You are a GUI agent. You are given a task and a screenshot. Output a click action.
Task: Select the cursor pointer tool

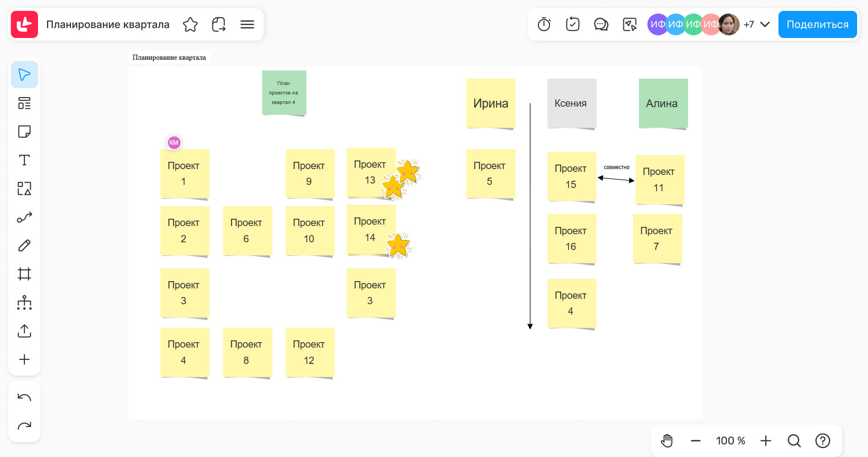coord(24,75)
